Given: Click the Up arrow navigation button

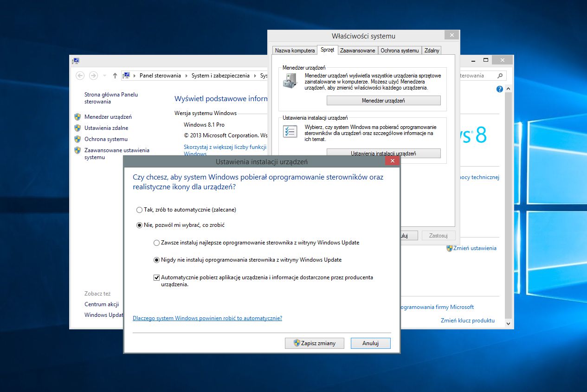Looking at the screenshot, I should [x=115, y=76].
